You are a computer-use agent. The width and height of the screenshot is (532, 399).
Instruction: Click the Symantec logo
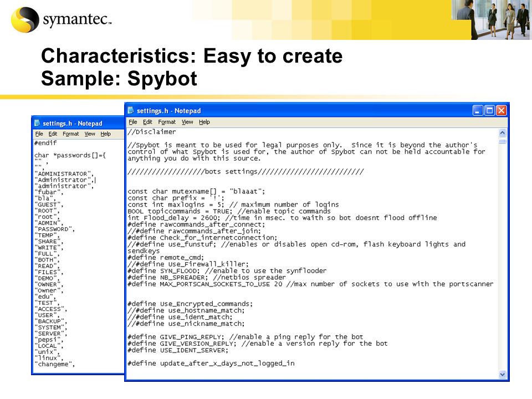(x=61, y=20)
